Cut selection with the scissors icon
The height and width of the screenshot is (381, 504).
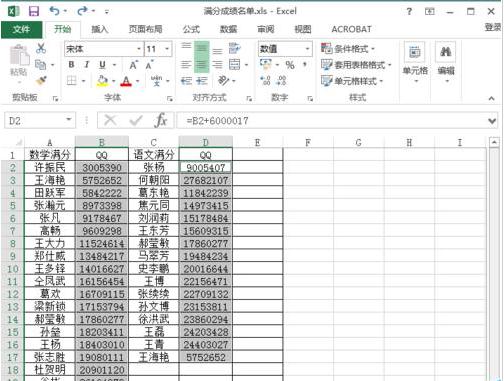[x=41, y=49]
